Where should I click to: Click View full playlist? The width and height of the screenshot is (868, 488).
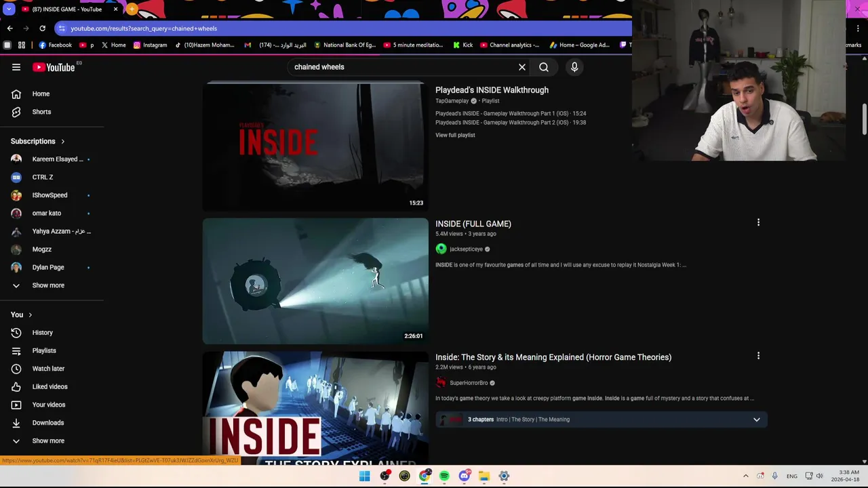[455, 135]
